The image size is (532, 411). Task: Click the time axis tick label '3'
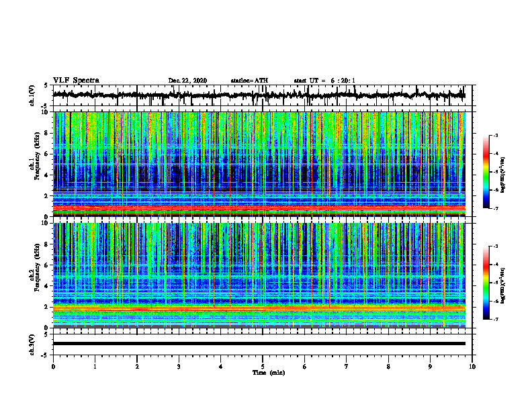[x=179, y=367]
